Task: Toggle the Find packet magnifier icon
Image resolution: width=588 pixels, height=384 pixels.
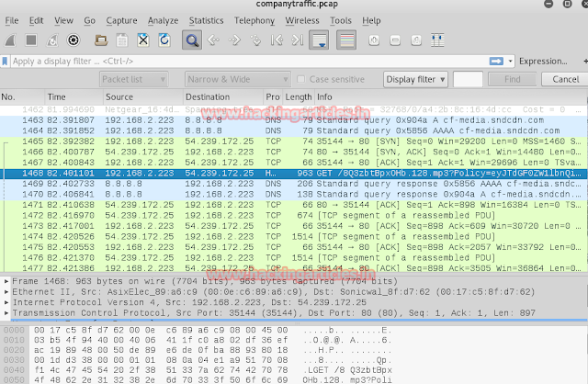Action: (x=192, y=40)
